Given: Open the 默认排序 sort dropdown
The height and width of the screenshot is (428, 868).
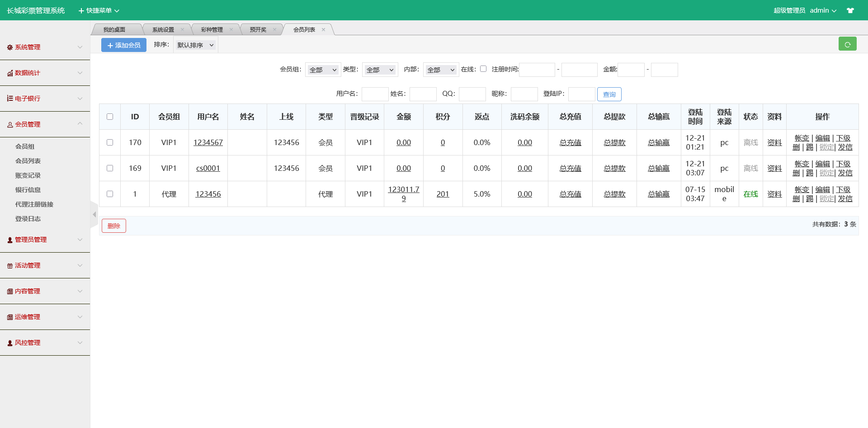Looking at the screenshot, I should pyautogui.click(x=195, y=45).
